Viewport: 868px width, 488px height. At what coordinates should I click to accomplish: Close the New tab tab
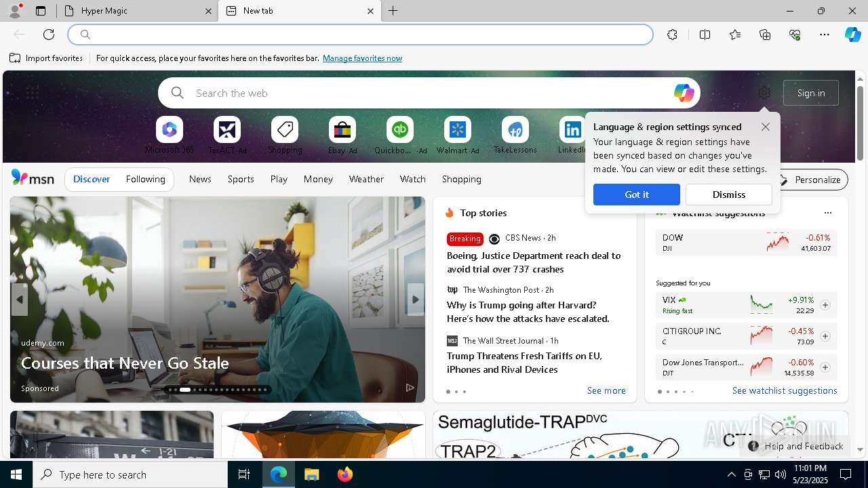pos(370,11)
